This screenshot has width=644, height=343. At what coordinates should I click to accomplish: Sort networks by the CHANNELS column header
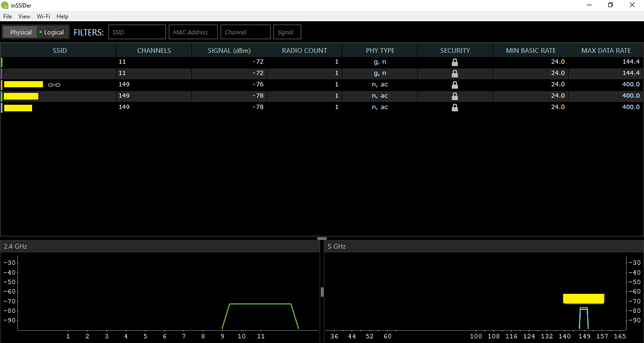pos(154,50)
